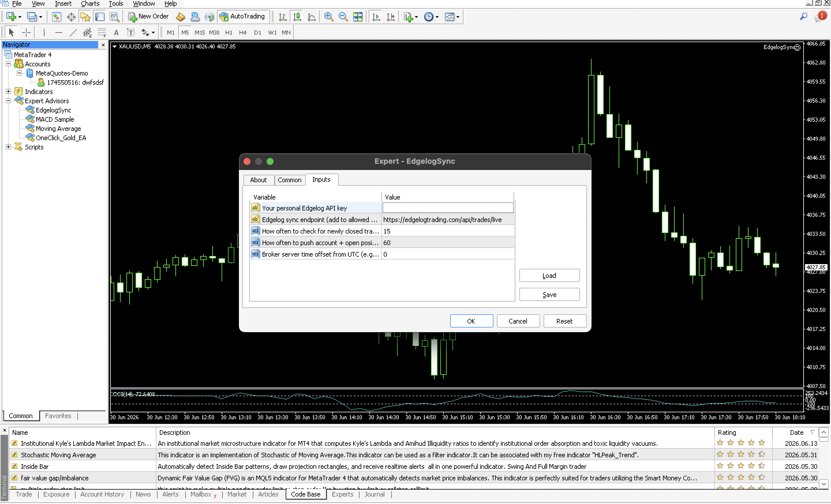The width and height of the screenshot is (831, 504).
Task: Open the search magnifier in top right
Action: tap(803, 16)
